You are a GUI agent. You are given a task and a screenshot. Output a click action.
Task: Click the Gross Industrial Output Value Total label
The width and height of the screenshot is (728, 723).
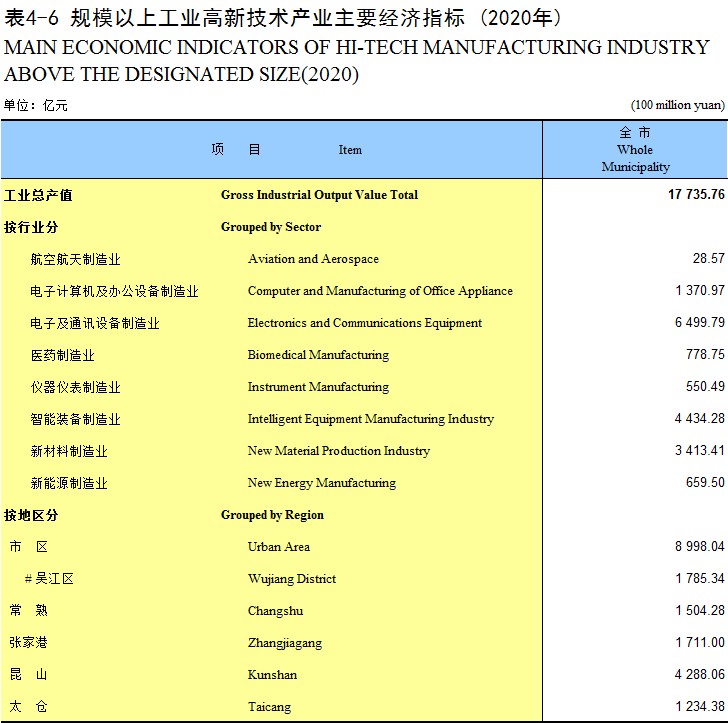[319, 195]
